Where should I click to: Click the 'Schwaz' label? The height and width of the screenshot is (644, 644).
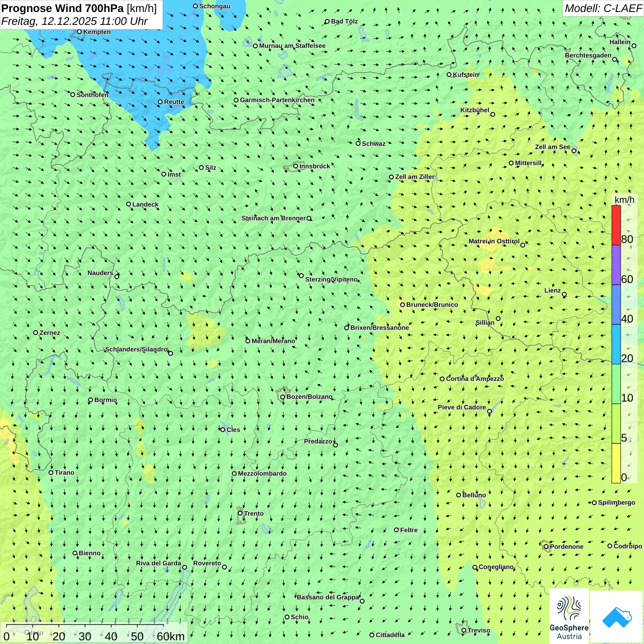pyautogui.click(x=374, y=144)
